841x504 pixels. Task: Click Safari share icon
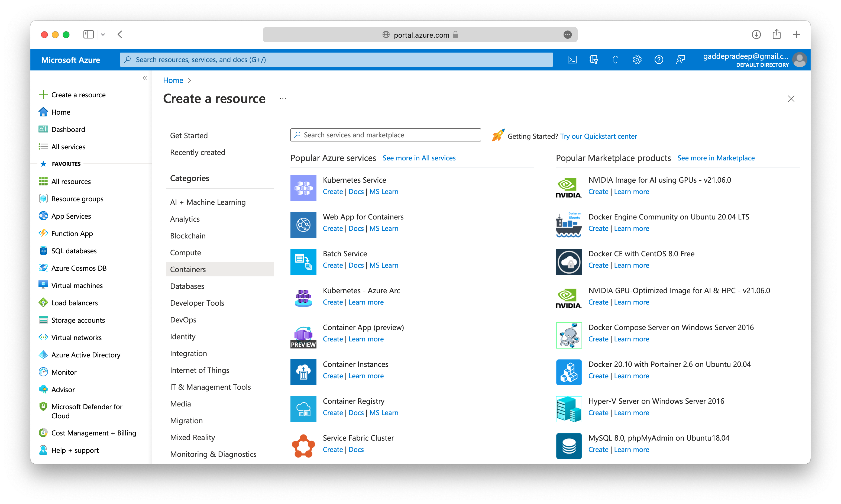point(777,34)
